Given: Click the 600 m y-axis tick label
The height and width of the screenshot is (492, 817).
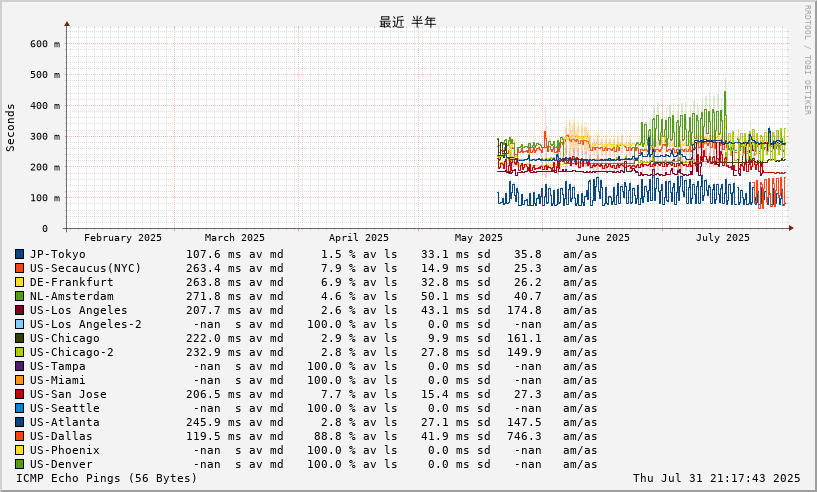Looking at the screenshot, I should click(x=45, y=44).
